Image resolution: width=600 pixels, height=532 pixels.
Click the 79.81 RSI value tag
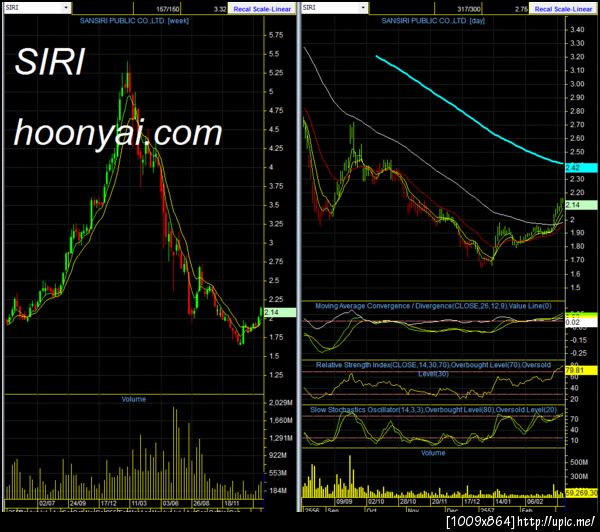pos(581,370)
